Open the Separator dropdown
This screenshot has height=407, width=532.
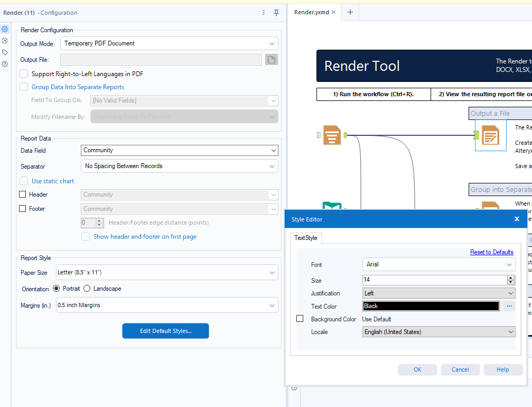click(x=179, y=166)
